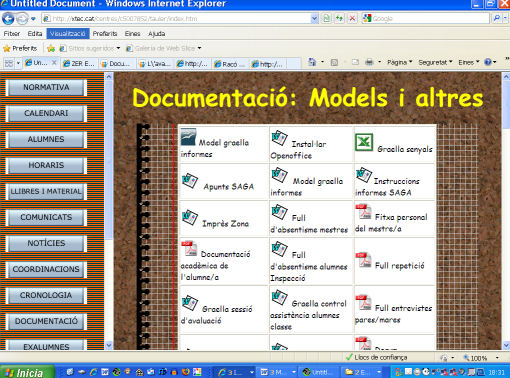Click the PDF icon beside Fitxa personal del mestre/a
Image resolution: width=510 pixels, height=378 pixels.
click(x=363, y=212)
